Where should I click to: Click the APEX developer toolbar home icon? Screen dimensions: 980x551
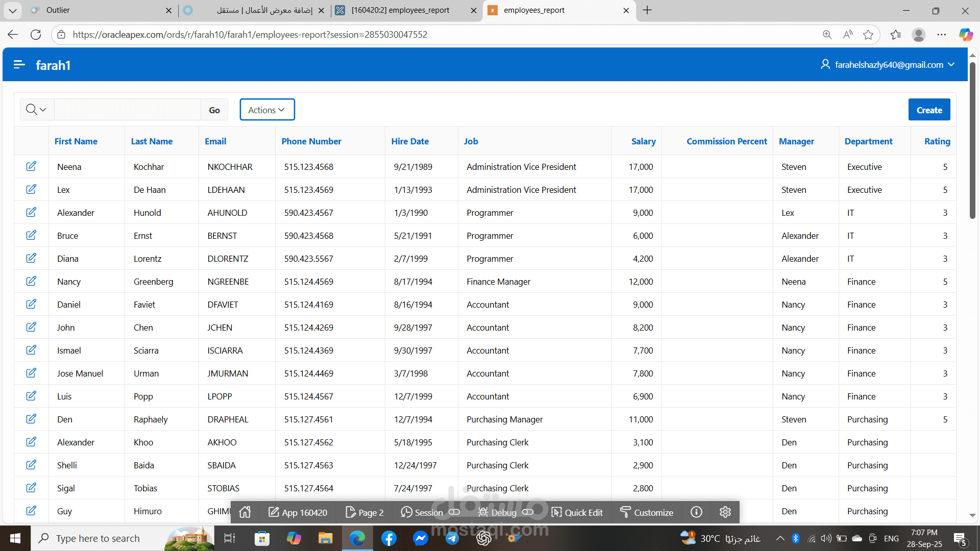coord(245,512)
